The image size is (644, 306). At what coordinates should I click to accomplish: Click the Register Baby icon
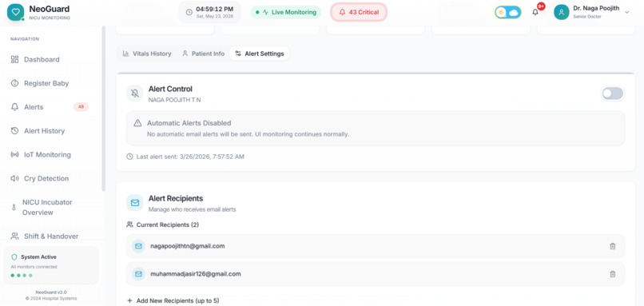click(x=15, y=83)
